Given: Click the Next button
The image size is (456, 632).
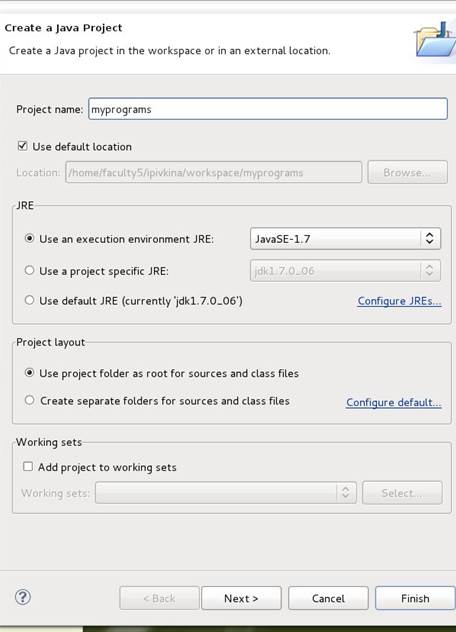Looking at the screenshot, I should [241, 598].
